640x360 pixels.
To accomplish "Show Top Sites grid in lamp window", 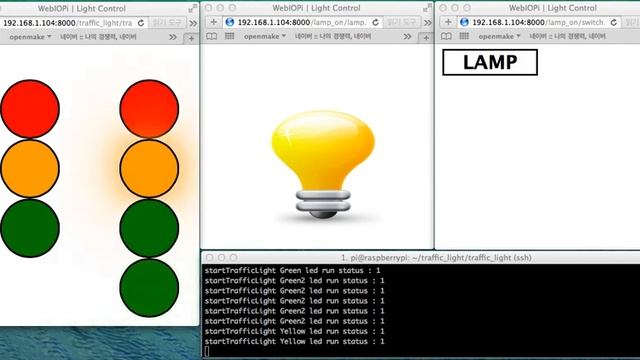I will (x=229, y=36).
